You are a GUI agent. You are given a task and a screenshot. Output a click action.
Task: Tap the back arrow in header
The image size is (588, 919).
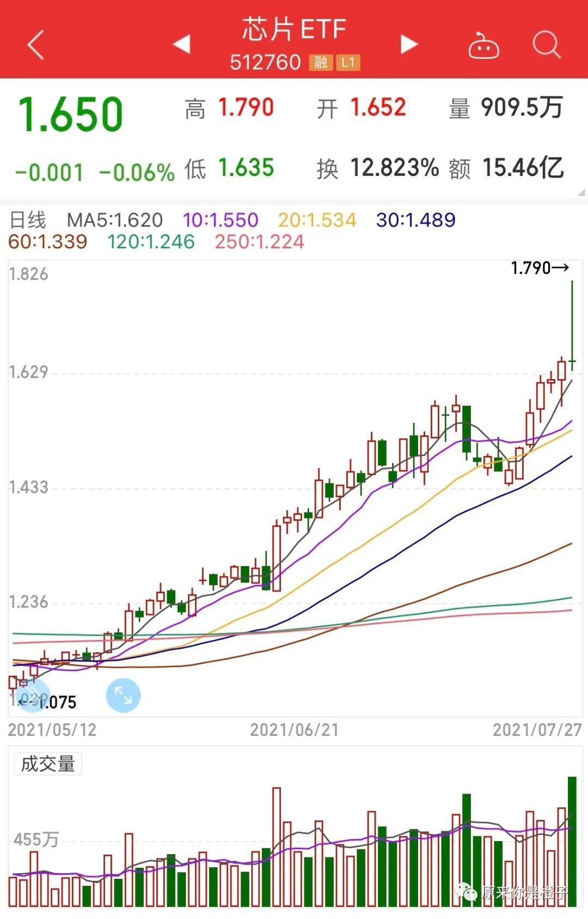[x=36, y=45]
